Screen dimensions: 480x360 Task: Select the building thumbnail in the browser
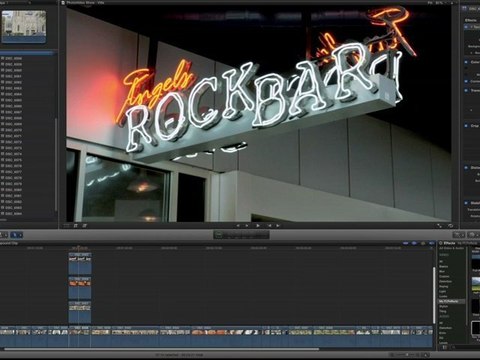click(24, 26)
